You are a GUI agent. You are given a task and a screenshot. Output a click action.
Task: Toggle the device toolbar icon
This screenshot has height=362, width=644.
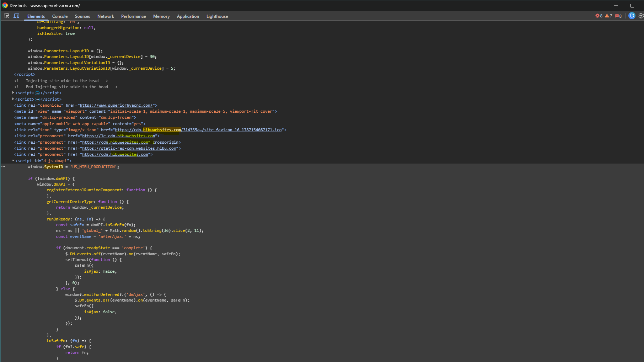(x=16, y=16)
